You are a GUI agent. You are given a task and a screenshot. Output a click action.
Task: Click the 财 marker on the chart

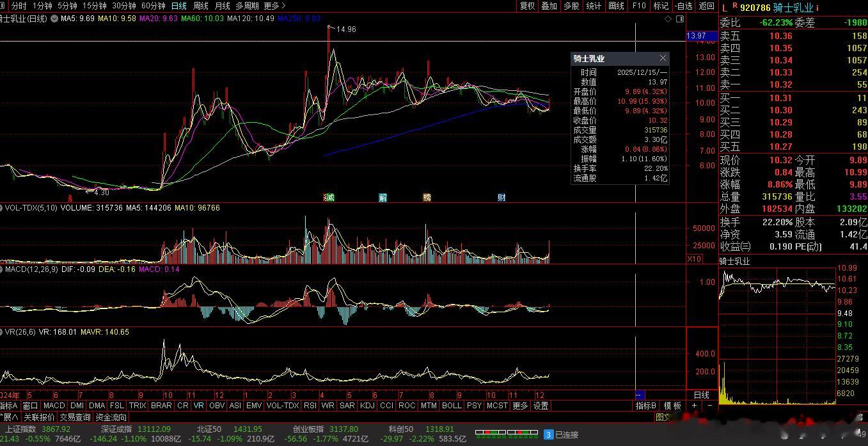pyautogui.click(x=502, y=197)
